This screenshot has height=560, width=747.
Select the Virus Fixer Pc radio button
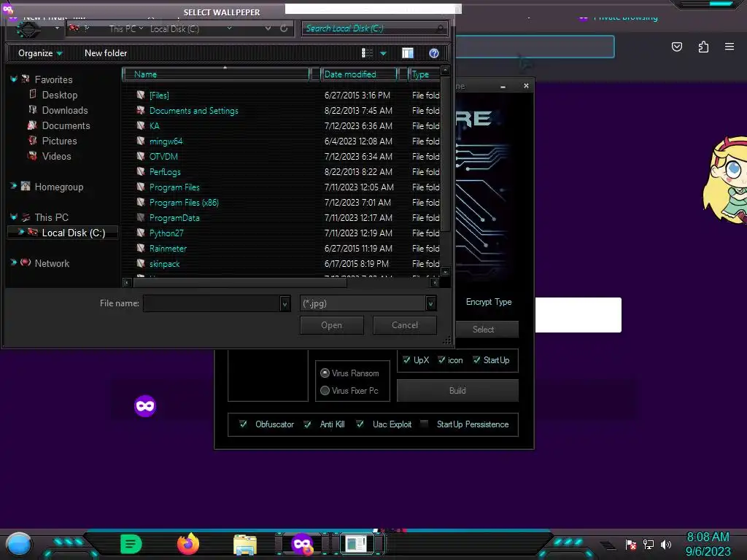click(325, 391)
